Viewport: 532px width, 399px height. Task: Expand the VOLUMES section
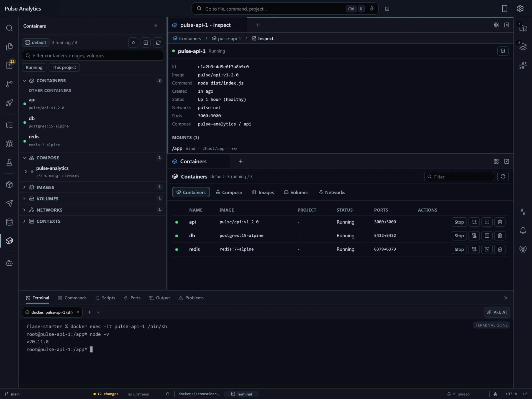(24, 199)
